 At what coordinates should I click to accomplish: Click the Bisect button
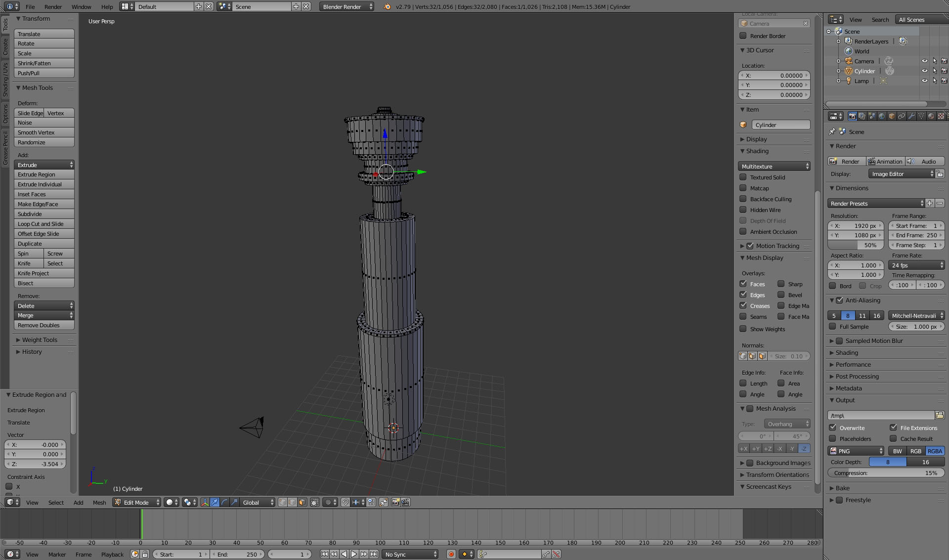point(44,283)
